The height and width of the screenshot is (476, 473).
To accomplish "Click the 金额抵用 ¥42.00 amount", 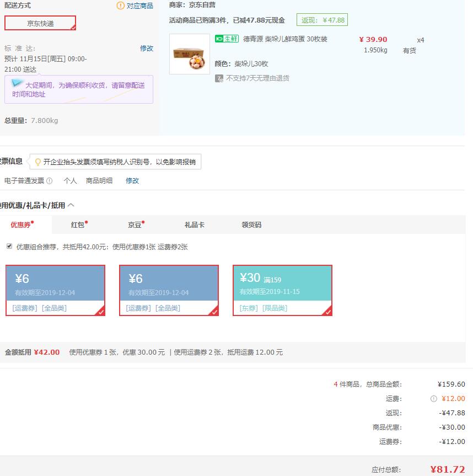I will pos(47,352).
